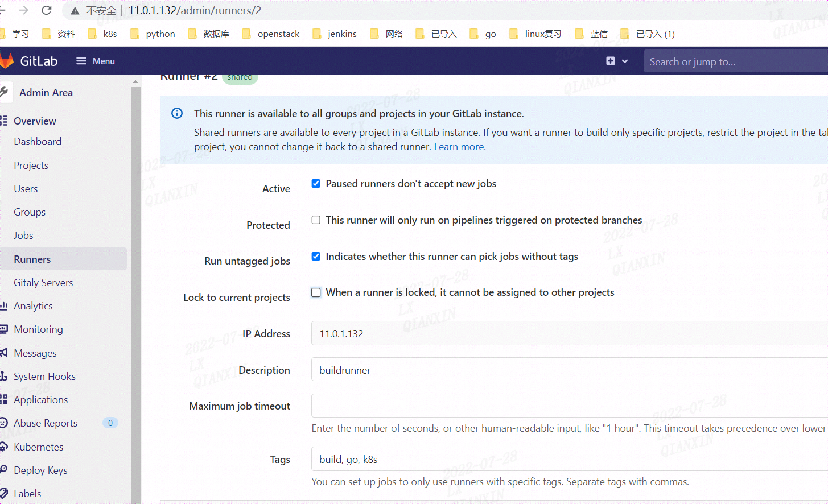Open System Hooks page
This screenshot has width=828, height=504.
pyautogui.click(x=44, y=377)
